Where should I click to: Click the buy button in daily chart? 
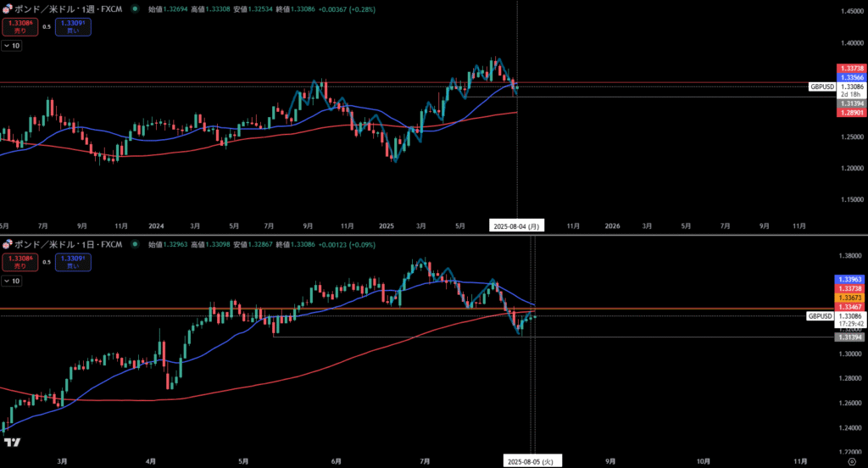pyautogui.click(x=73, y=262)
